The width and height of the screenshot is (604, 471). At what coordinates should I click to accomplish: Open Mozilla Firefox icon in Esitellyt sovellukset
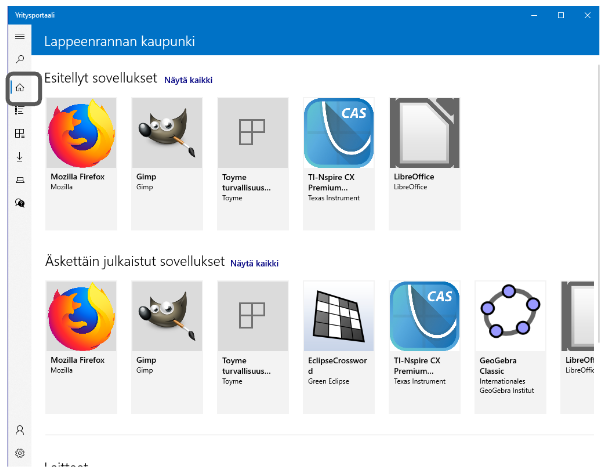click(x=81, y=133)
